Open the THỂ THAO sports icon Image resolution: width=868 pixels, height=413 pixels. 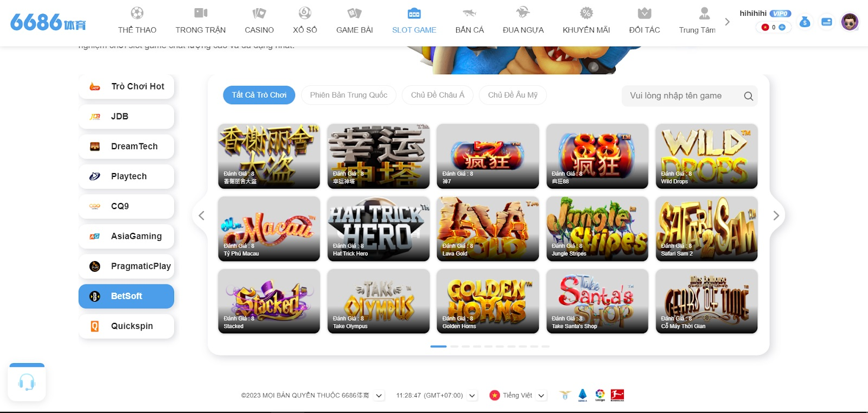point(137,13)
